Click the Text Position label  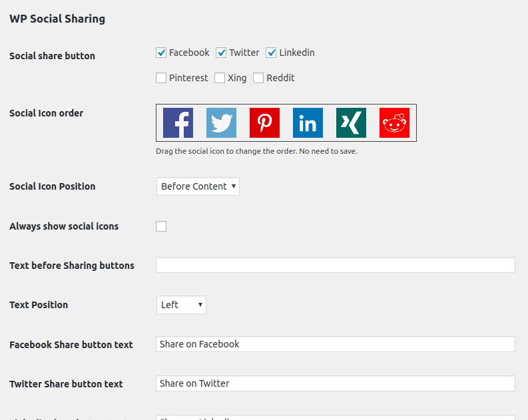tap(39, 305)
